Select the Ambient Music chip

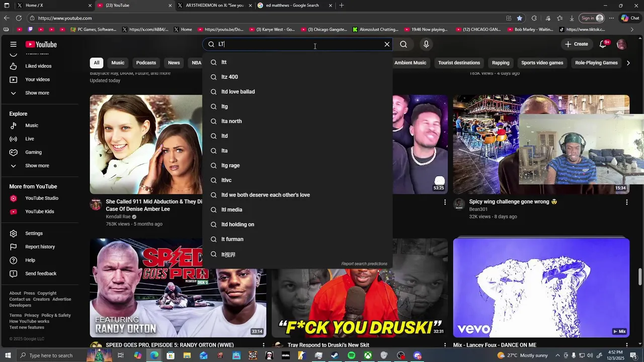(x=410, y=63)
